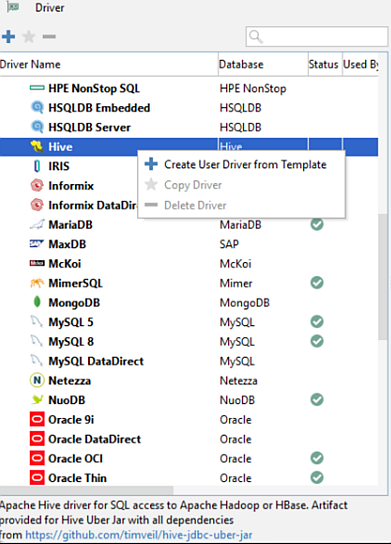The width and height of the screenshot is (391, 544).
Task: Sort by the Database column header
Action: (x=263, y=64)
